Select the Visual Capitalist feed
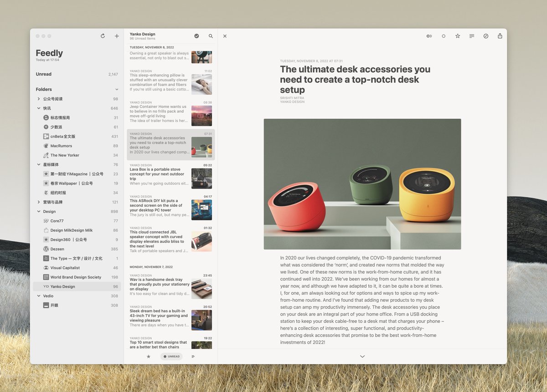 click(x=77, y=268)
